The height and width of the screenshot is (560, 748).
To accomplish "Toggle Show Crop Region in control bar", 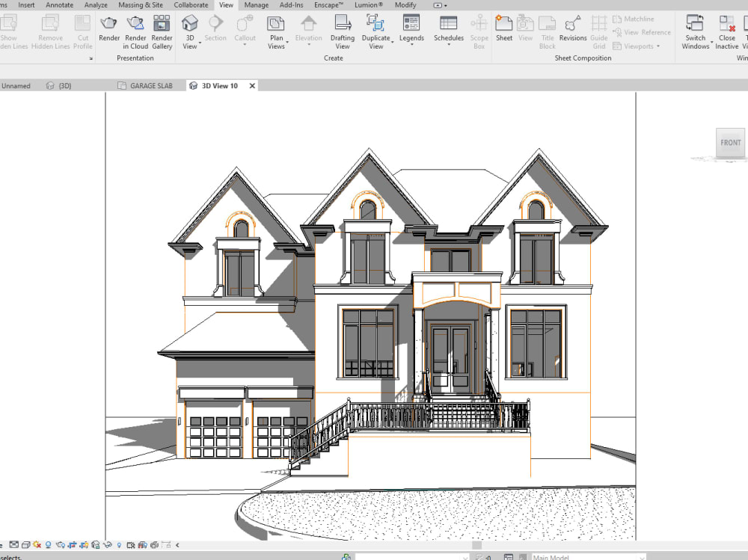I will 84,545.
